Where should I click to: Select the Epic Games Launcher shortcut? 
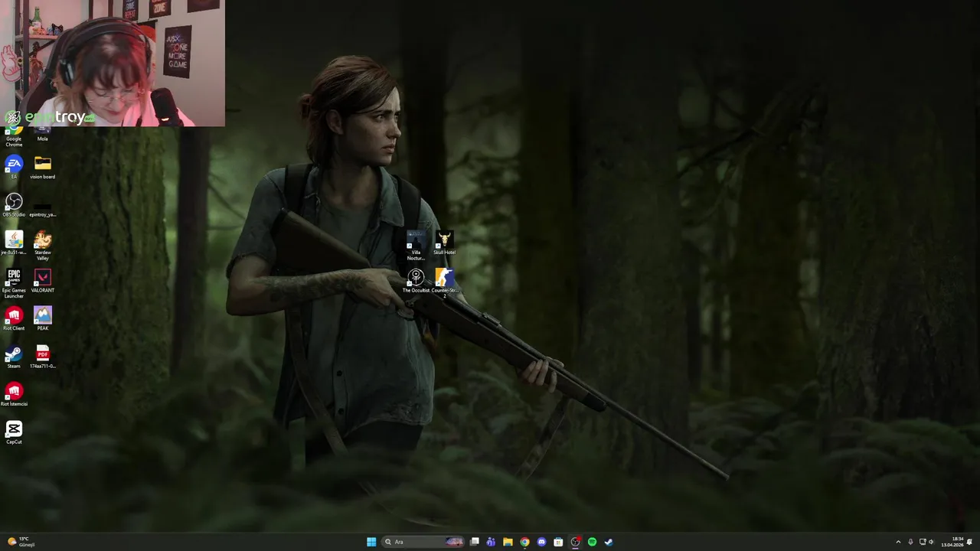14,283
